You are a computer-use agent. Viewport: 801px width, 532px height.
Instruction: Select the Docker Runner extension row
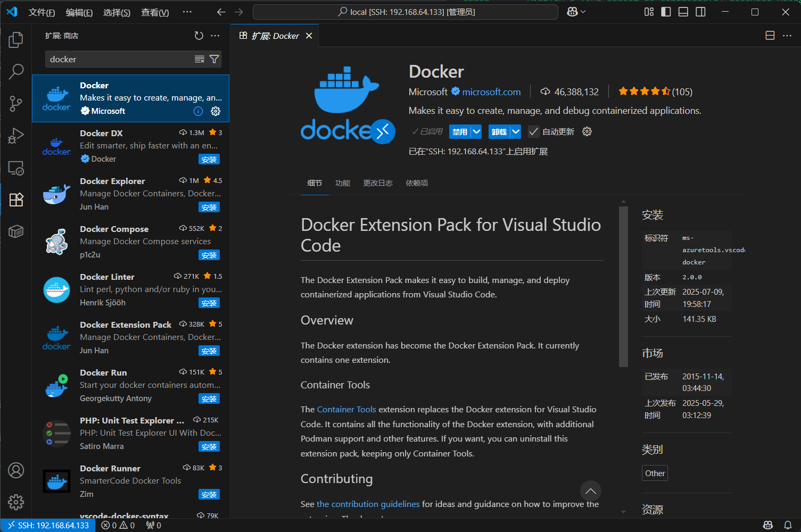coord(131,481)
